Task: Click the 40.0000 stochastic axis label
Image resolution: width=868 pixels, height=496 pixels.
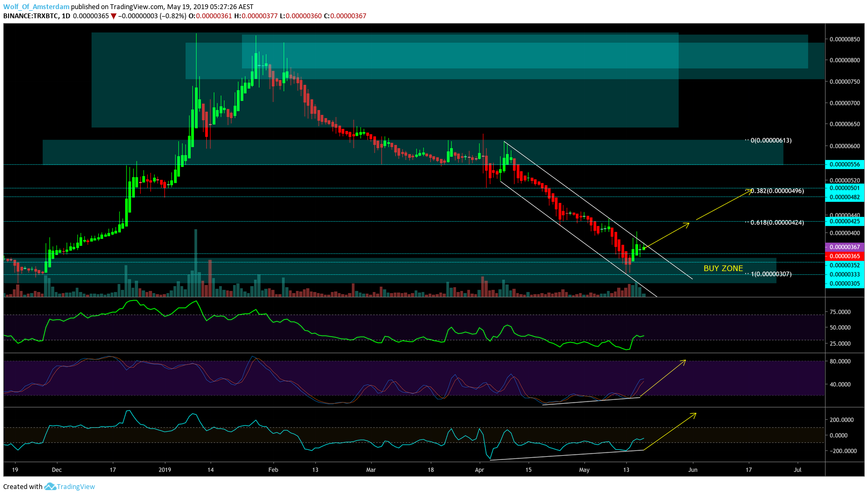Action: tap(840, 384)
